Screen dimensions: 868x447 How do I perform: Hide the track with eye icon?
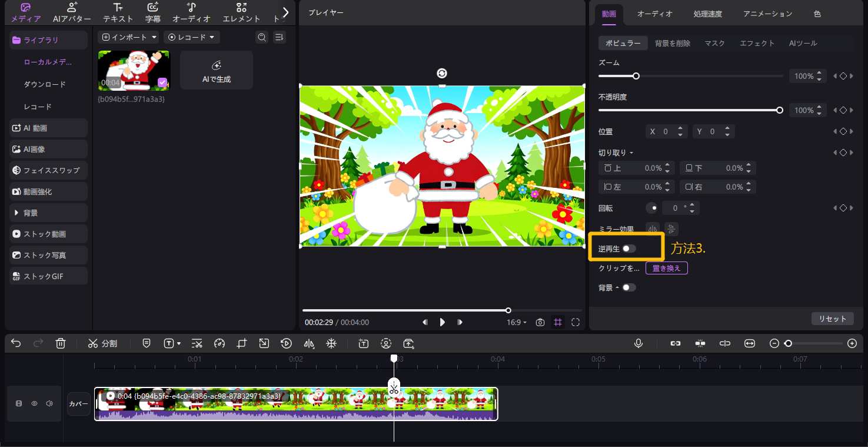34,403
